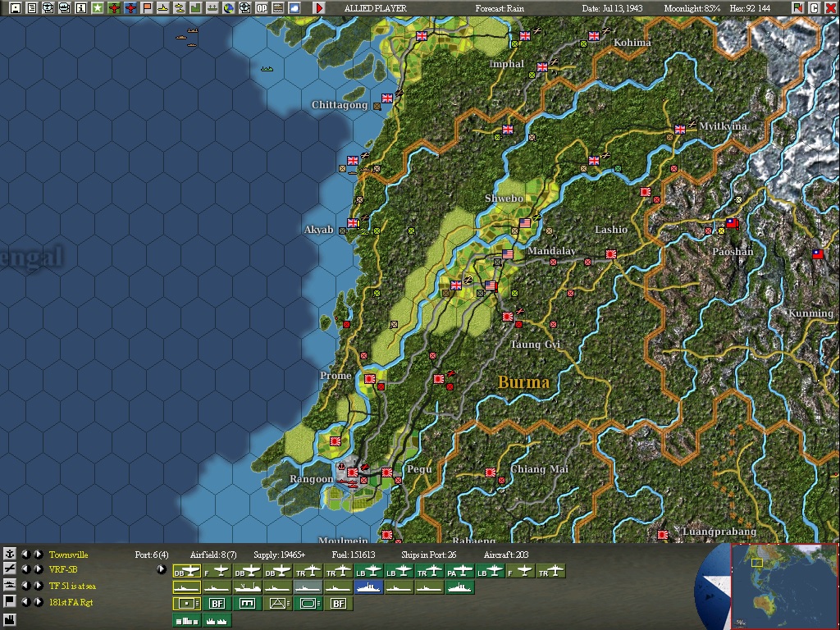Viewport: 840px width, 630px height.
Task: Select the US flag at Mandalay
Action: [x=507, y=254]
